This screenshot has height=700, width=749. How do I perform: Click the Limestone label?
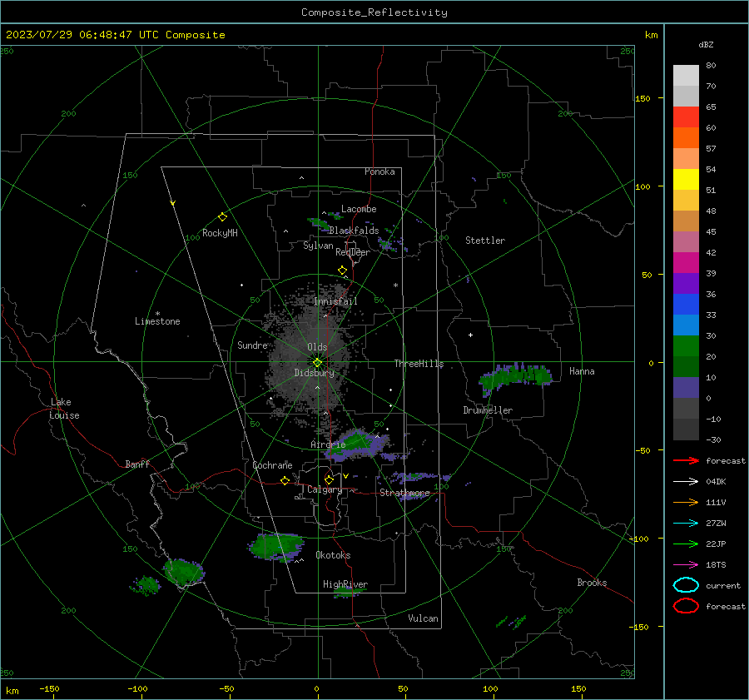pos(157,321)
